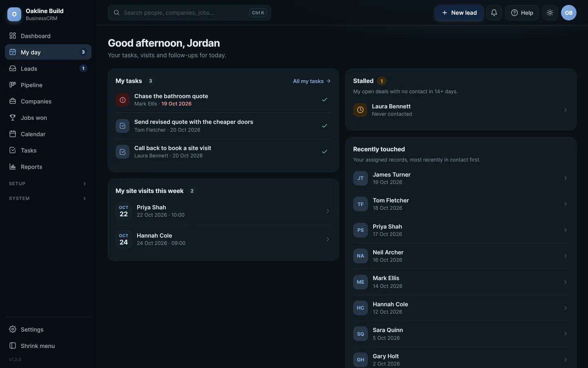Screen dimensions: 588x368
Task: Go to Jobs won
Action: pyautogui.click(x=48, y=118)
